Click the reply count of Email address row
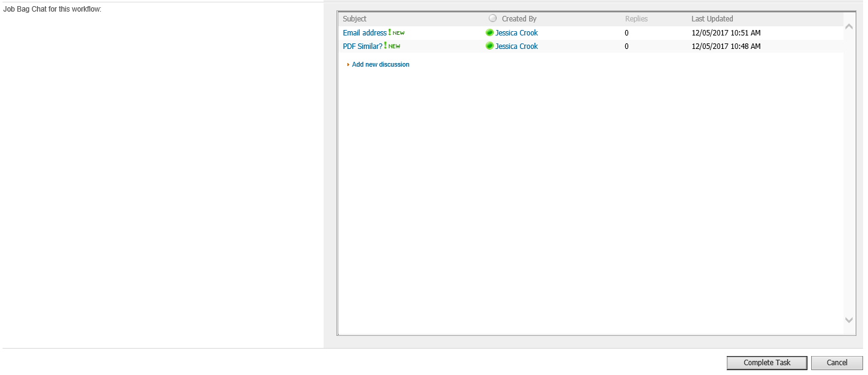Viewport: 868px width, 375px height. click(626, 33)
